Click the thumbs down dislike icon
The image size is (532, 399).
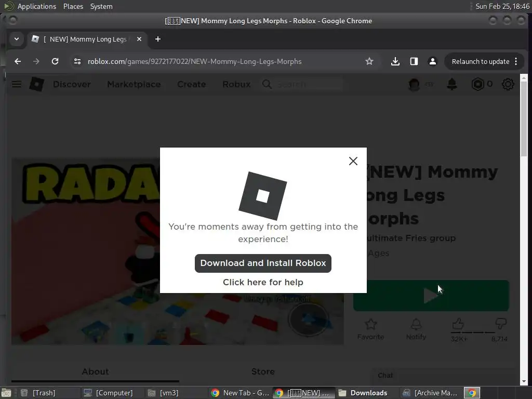501,323
